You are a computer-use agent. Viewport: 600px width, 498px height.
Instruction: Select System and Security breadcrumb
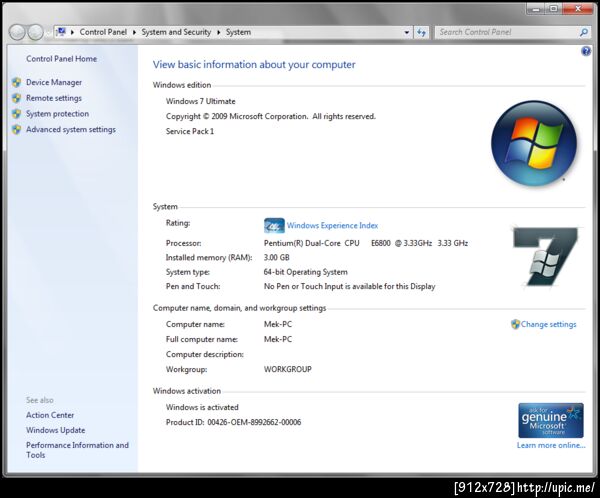coord(176,32)
